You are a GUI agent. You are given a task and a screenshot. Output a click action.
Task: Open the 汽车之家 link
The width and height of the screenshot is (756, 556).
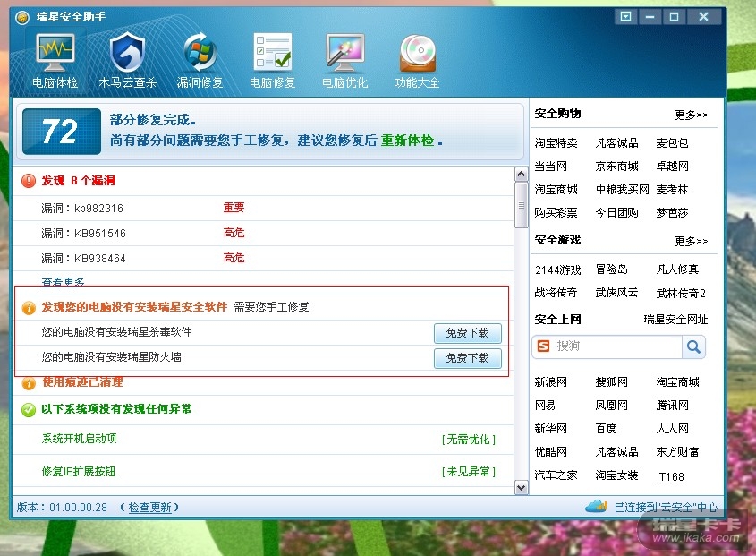click(x=556, y=475)
